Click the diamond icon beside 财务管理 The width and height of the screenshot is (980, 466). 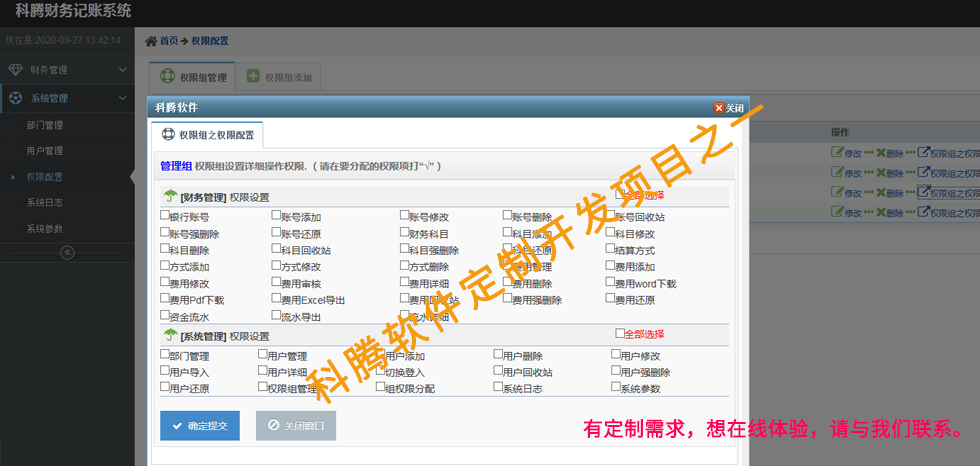point(16,70)
